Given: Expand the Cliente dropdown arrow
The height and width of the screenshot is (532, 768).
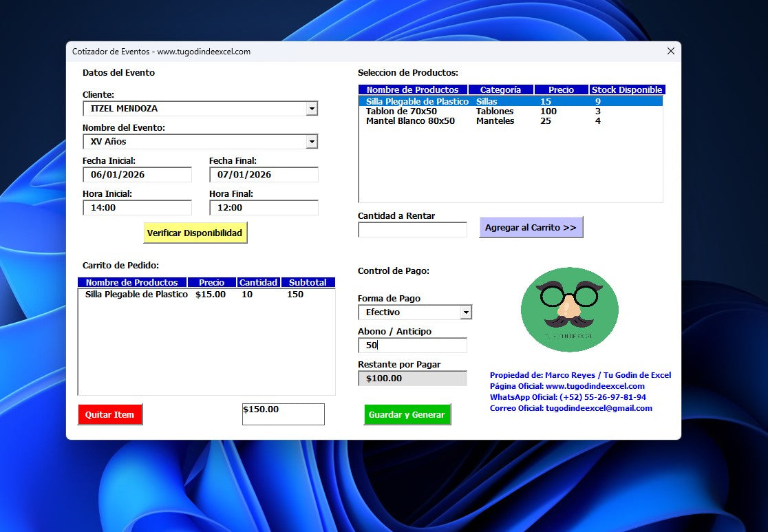Looking at the screenshot, I should (312, 109).
